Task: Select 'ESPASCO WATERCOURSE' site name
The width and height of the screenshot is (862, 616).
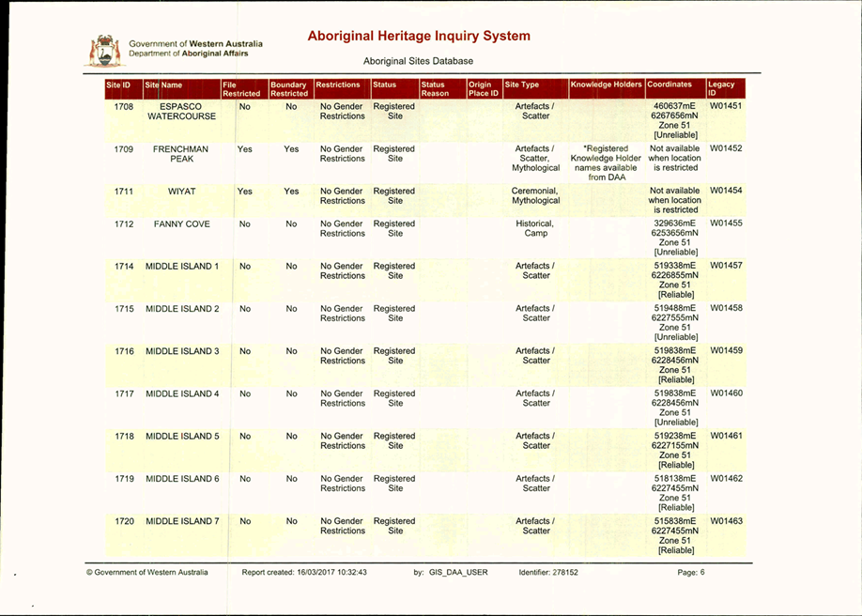Action: tap(181, 112)
